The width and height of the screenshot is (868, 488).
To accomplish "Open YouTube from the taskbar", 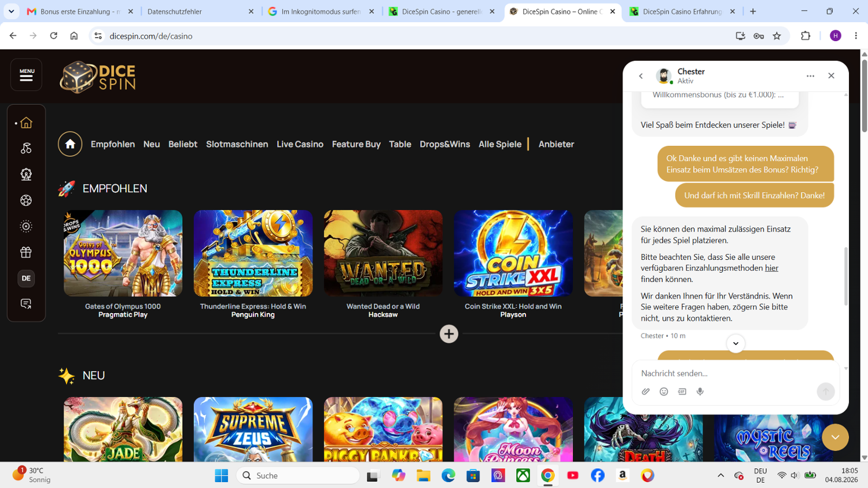I will [x=573, y=476].
